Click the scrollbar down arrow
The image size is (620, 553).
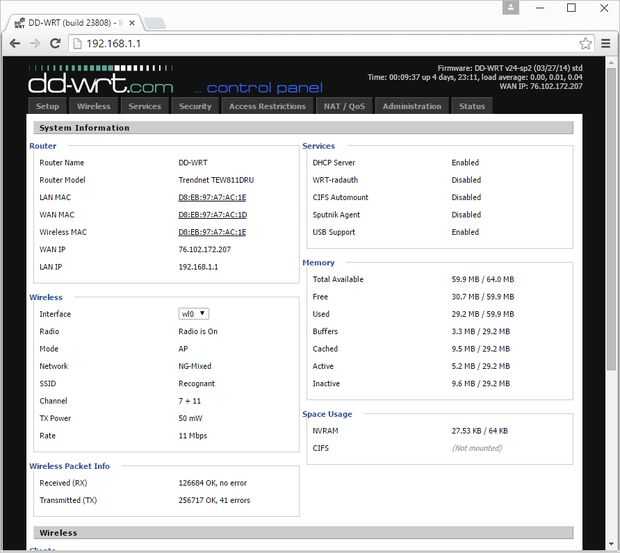(611, 544)
